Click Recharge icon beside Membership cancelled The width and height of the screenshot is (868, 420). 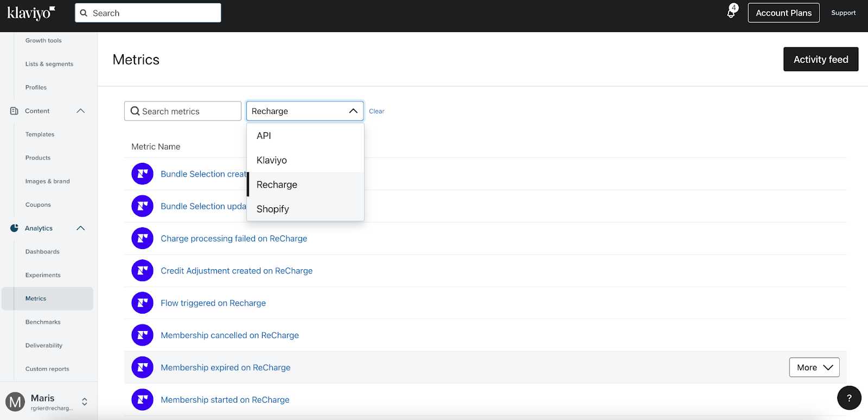click(142, 335)
